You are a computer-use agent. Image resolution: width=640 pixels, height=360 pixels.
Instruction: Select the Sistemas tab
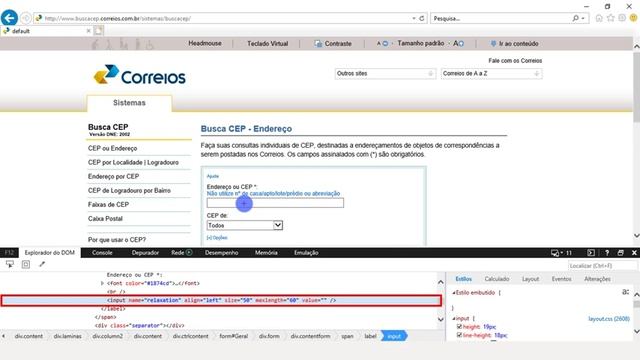pyautogui.click(x=129, y=103)
